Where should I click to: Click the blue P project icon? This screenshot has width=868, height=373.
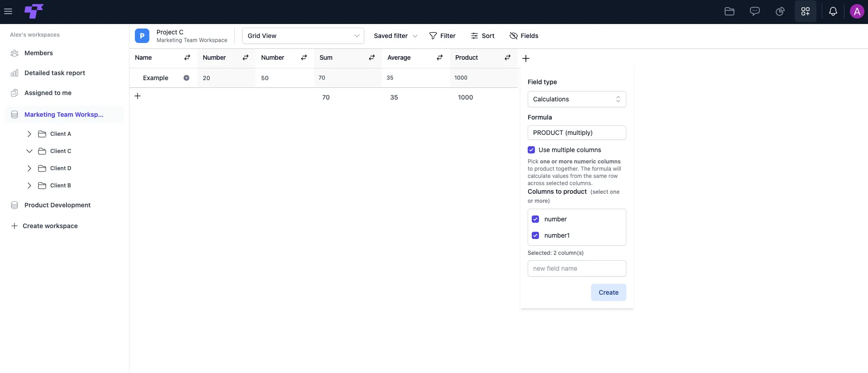[142, 36]
